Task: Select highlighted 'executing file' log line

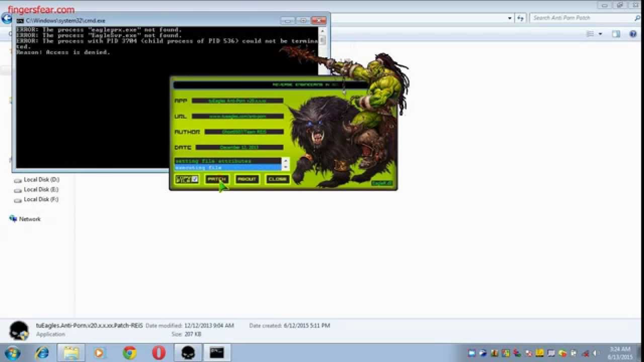Action: (x=227, y=167)
